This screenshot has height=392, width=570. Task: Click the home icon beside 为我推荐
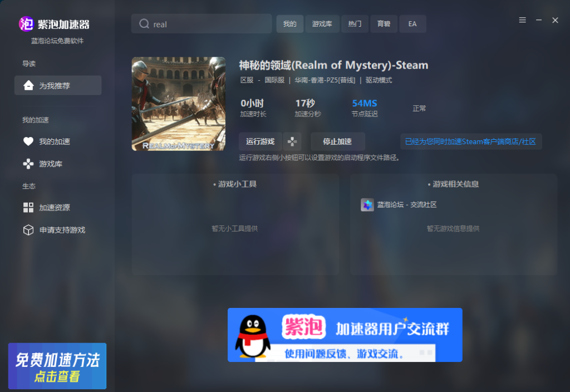[x=28, y=85]
